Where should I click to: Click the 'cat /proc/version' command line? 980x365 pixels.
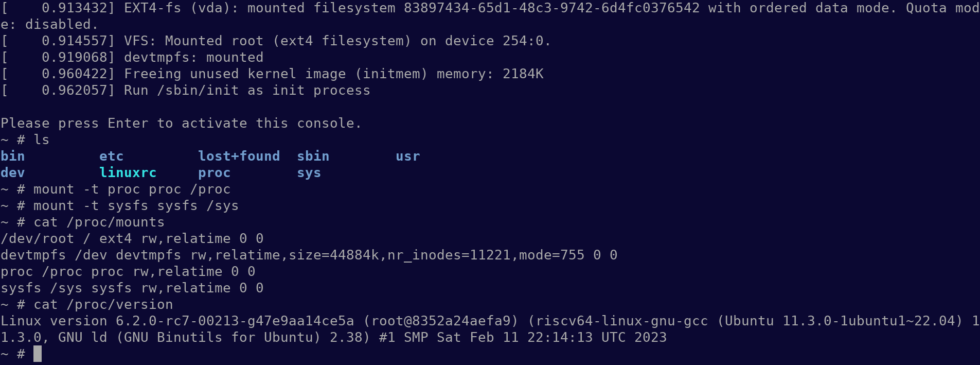coord(103,304)
